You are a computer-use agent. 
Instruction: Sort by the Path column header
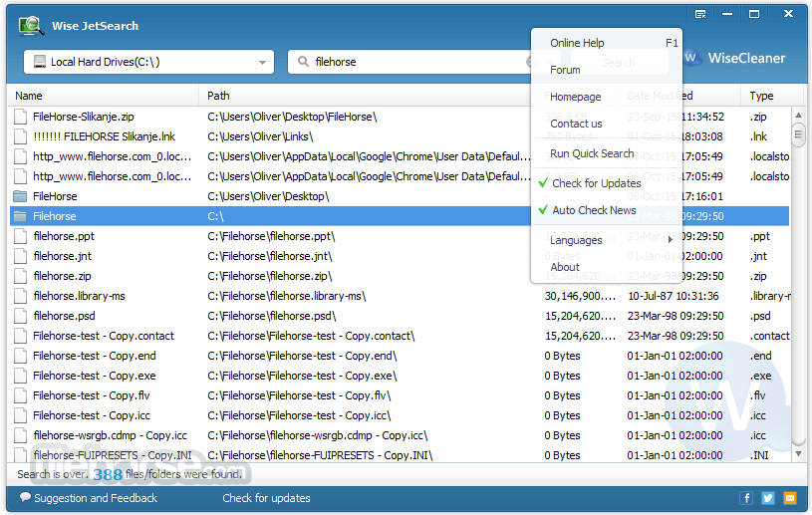[x=366, y=96]
